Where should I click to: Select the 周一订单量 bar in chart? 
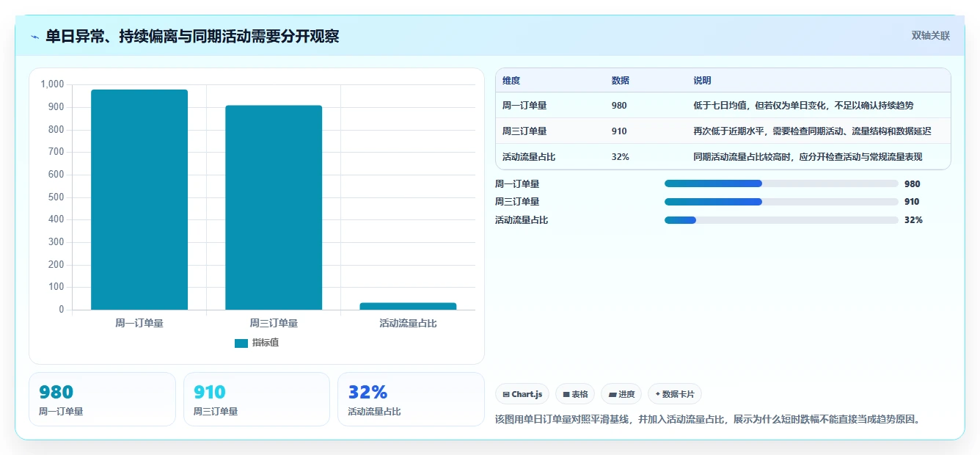coord(139,200)
